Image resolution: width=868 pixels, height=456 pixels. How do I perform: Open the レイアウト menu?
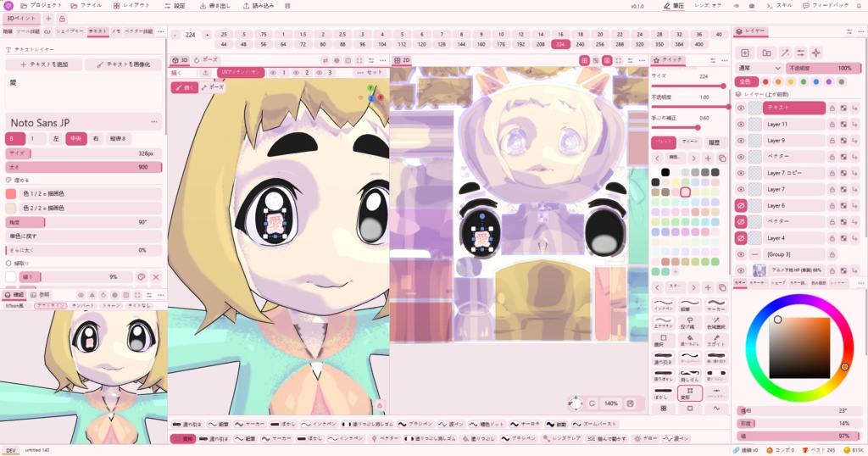[x=131, y=6]
